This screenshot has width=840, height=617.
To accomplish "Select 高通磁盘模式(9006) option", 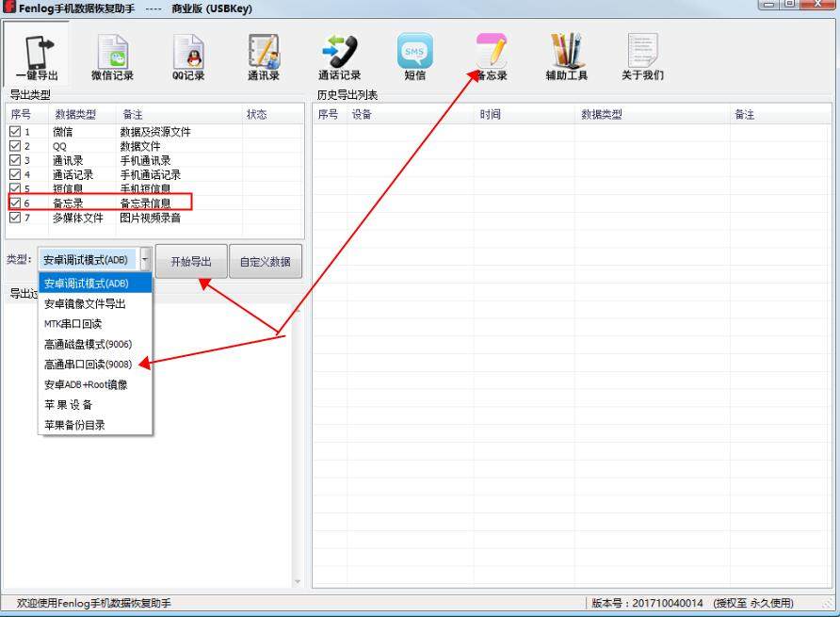I will pos(95,344).
